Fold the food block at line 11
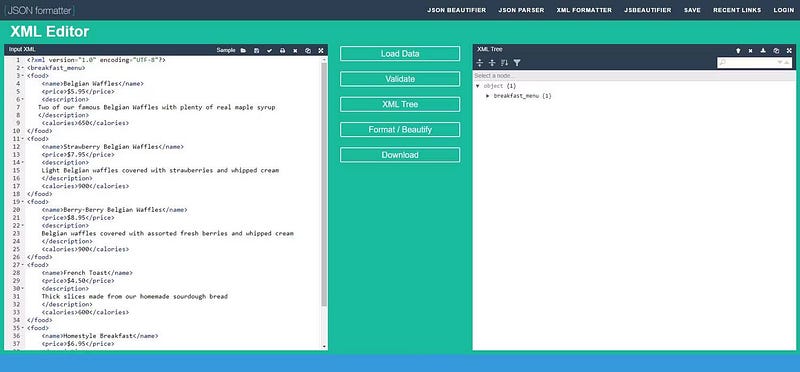 point(22,139)
